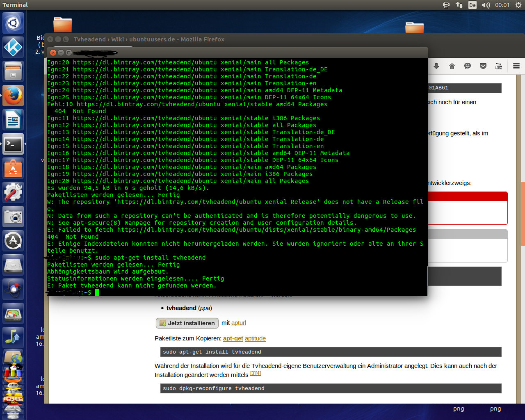Open Disk Usage Analyzer from dock

click(x=13, y=313)
